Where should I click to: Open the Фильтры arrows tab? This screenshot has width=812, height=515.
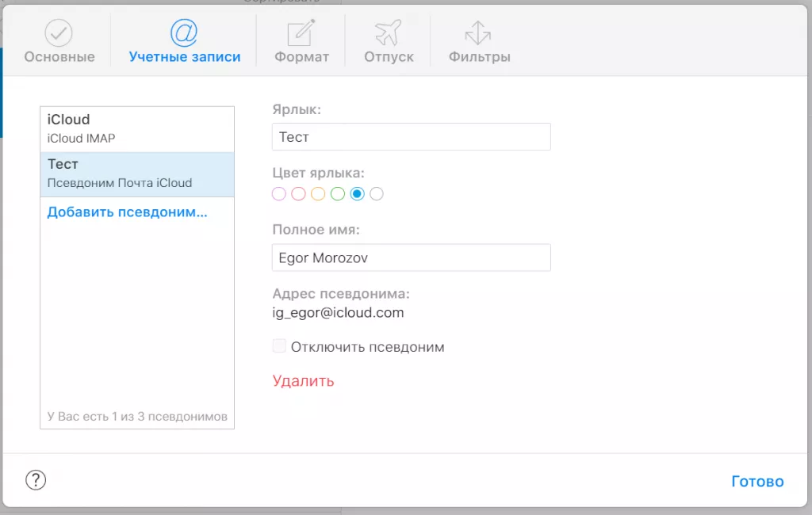click(479, 42)
